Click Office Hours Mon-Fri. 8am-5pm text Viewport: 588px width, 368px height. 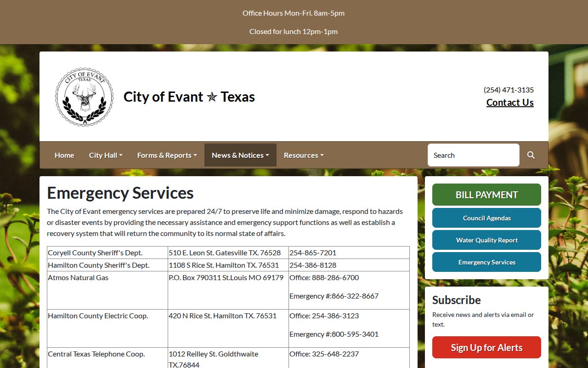[x=294, y=13]
